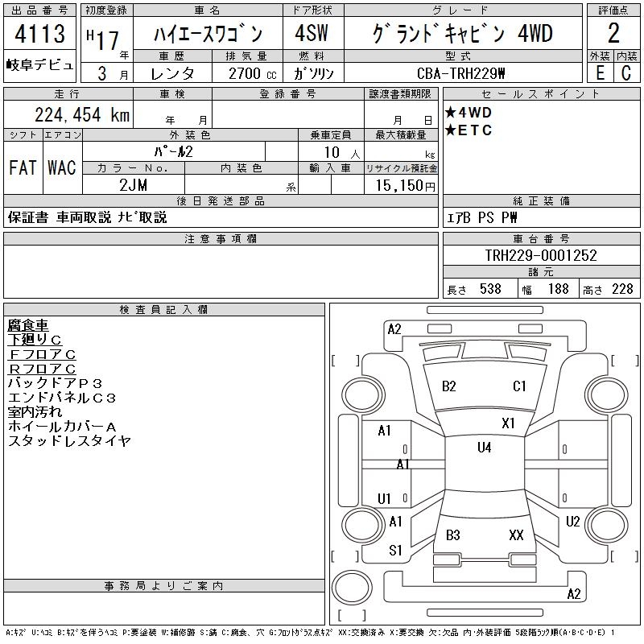Image resolution: width=644 pixels, height=644 pixels.
Task: Select the B2 damage mark on the hood
Action: click(449, 386)
